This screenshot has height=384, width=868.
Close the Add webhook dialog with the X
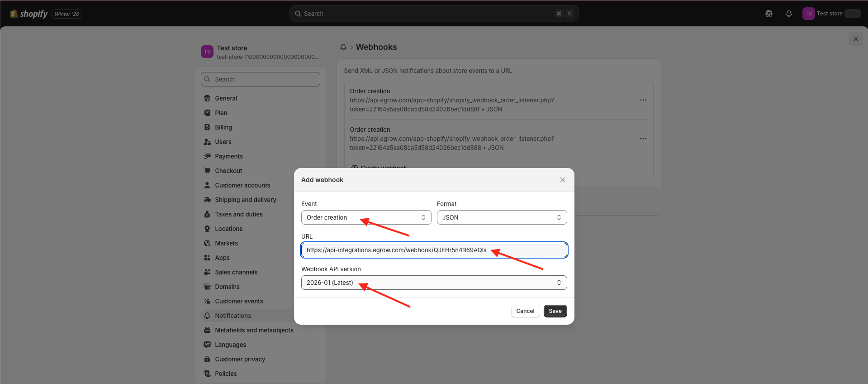[563, 180]
